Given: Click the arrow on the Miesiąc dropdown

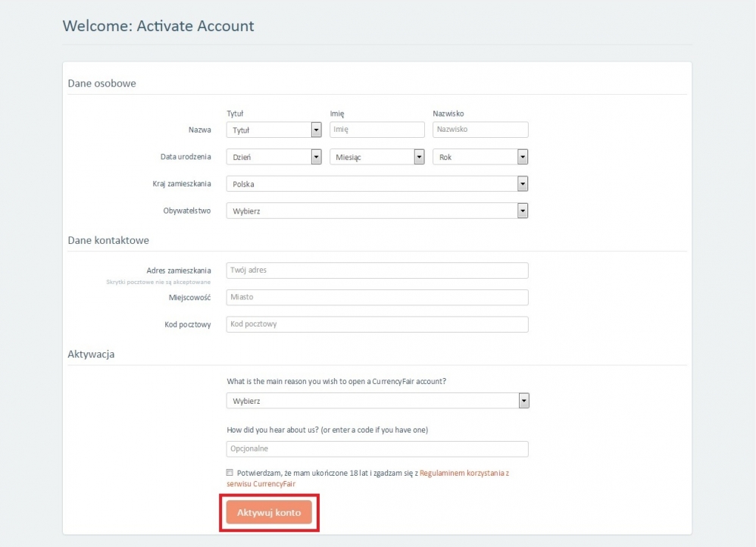Looking at the screenshot, I should click(419, 157).
